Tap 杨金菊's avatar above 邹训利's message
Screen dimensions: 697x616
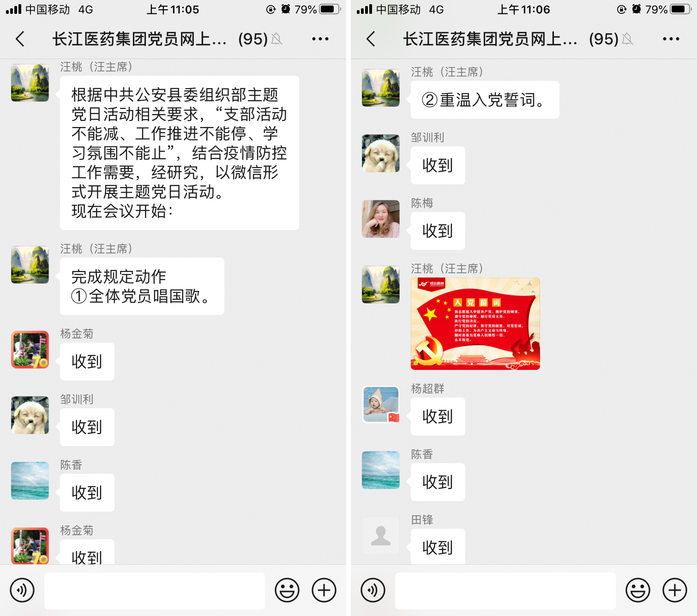pos(30,350)
